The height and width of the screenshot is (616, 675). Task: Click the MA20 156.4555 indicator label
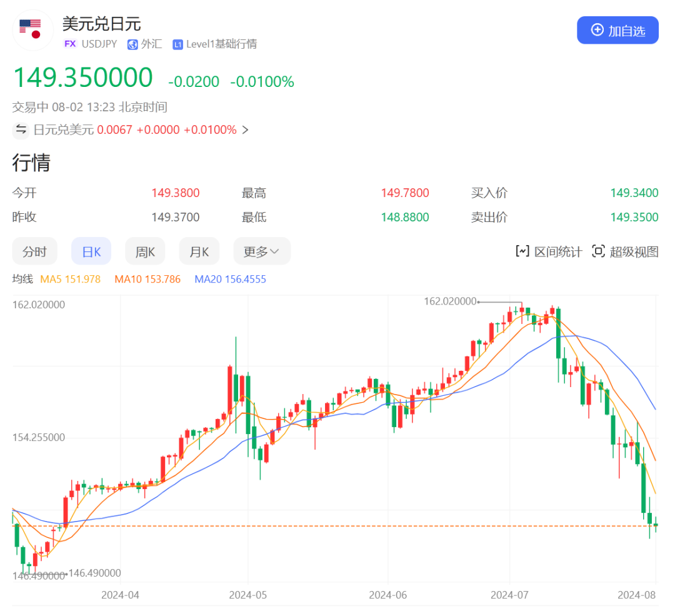pyautogui.click(x=230, y=279)
